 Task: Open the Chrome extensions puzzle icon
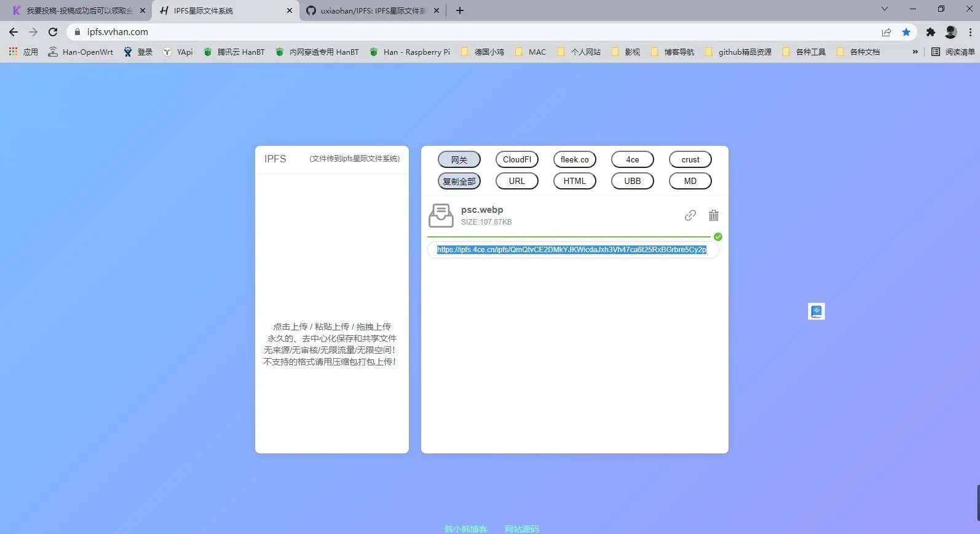(x=930, y=32)
